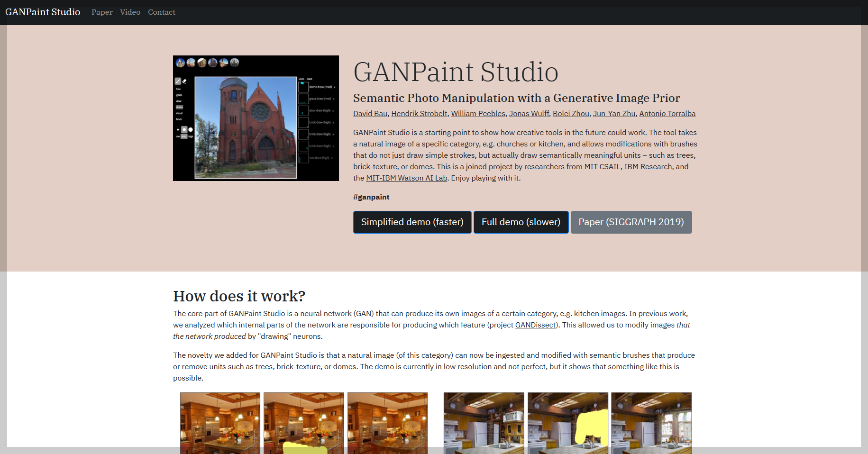The image size is (868, 454).
Task: Open the first white-fridge kitchen image
Action: (484, 423)
